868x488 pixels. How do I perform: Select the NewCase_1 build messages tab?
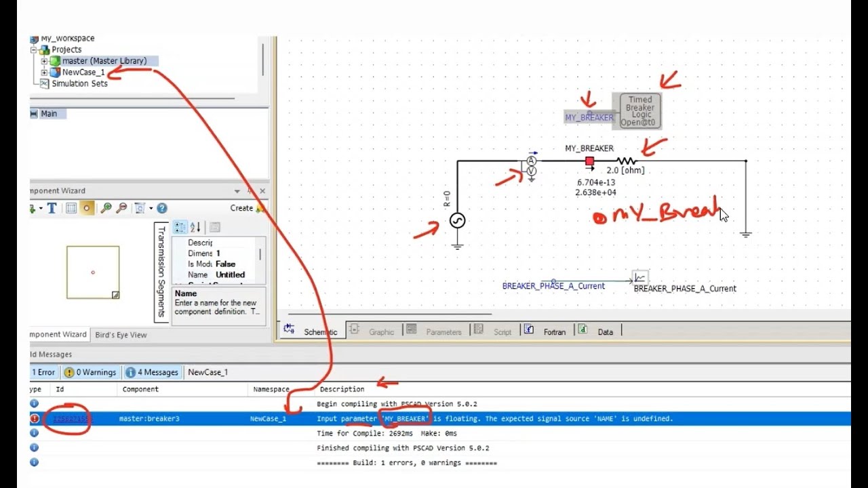pos(208,372)
